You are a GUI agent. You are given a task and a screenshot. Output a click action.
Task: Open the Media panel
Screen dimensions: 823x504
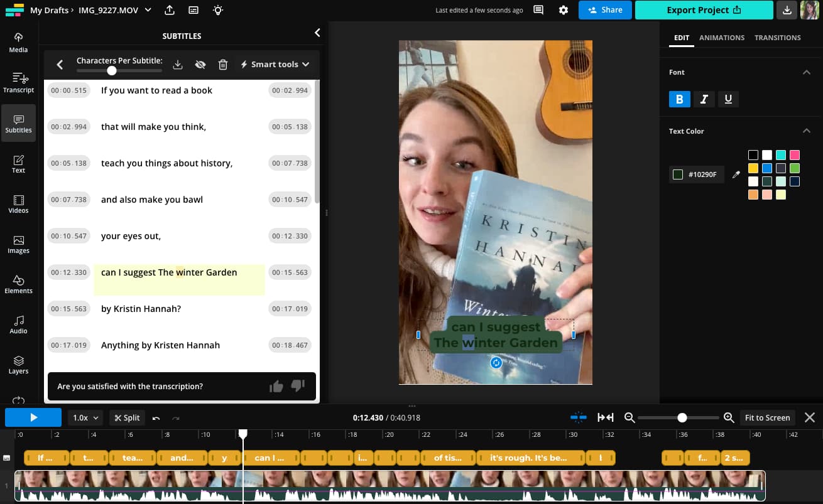point(18,43)
